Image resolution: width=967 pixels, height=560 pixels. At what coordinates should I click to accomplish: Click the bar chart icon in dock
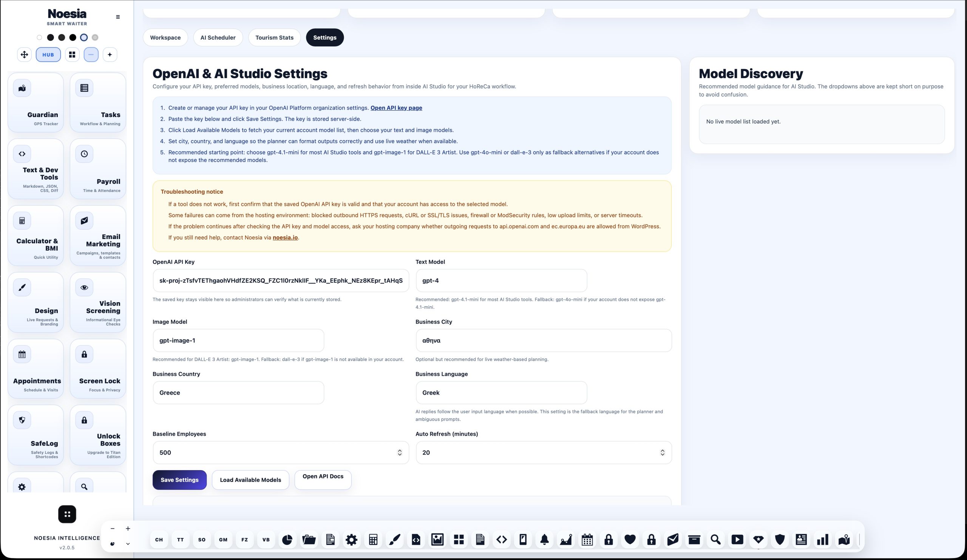(x=823, y=540)
